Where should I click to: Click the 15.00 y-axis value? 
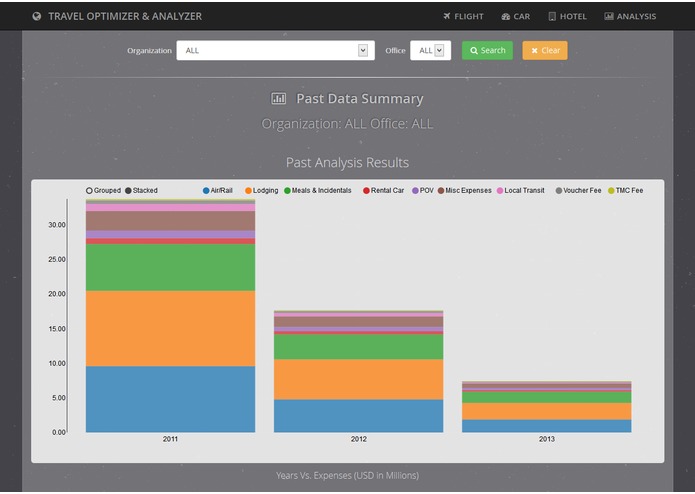[57, 329]
